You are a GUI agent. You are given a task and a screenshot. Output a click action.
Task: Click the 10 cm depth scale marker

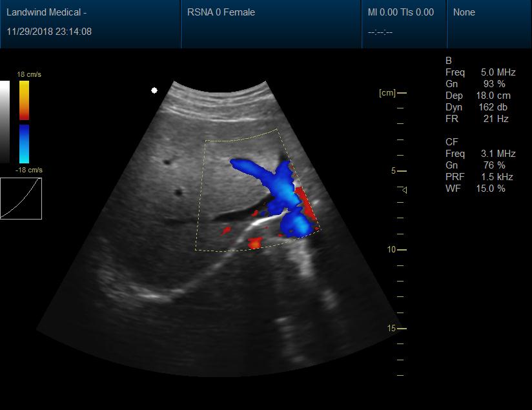[x=396, y=249]
